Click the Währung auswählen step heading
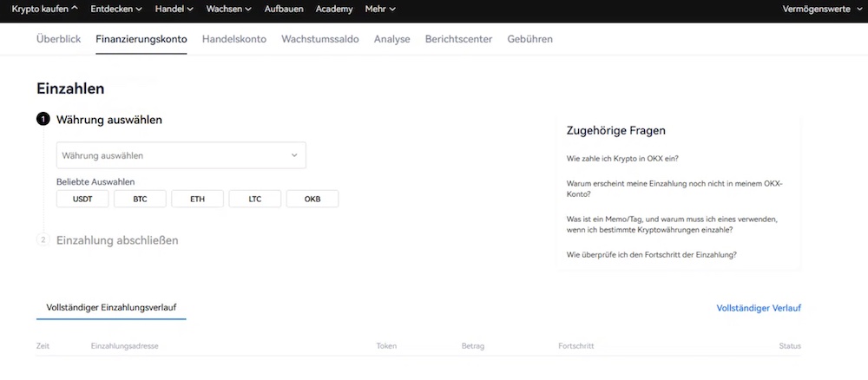This screenshot has height=380, width=868. click(x=109, y=120)
